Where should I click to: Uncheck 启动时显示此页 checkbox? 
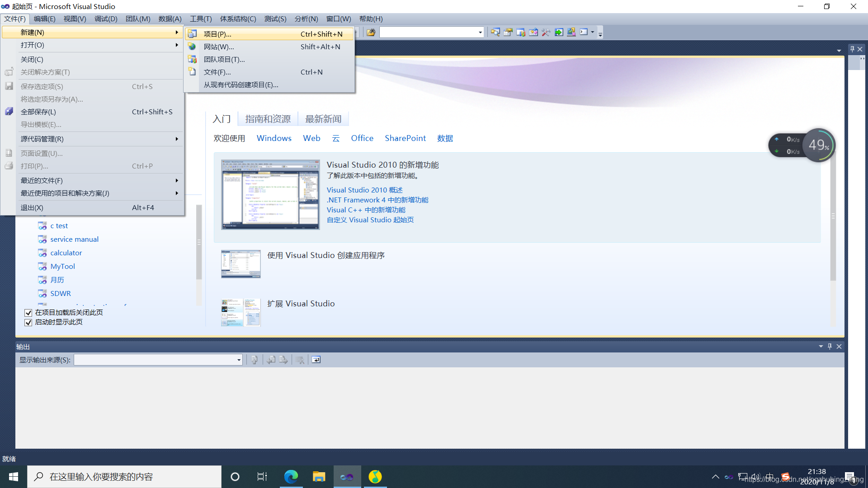pos(28,322)
